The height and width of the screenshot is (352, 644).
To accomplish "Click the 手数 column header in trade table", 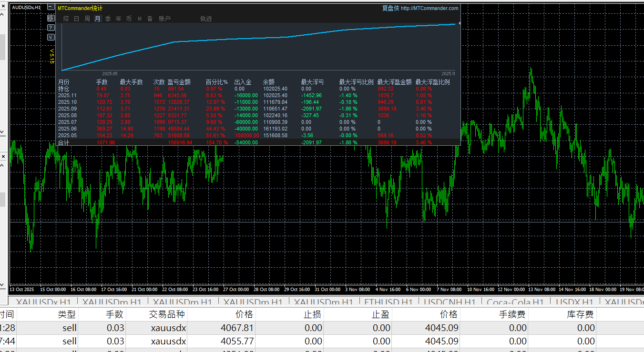I will [114, 314].
